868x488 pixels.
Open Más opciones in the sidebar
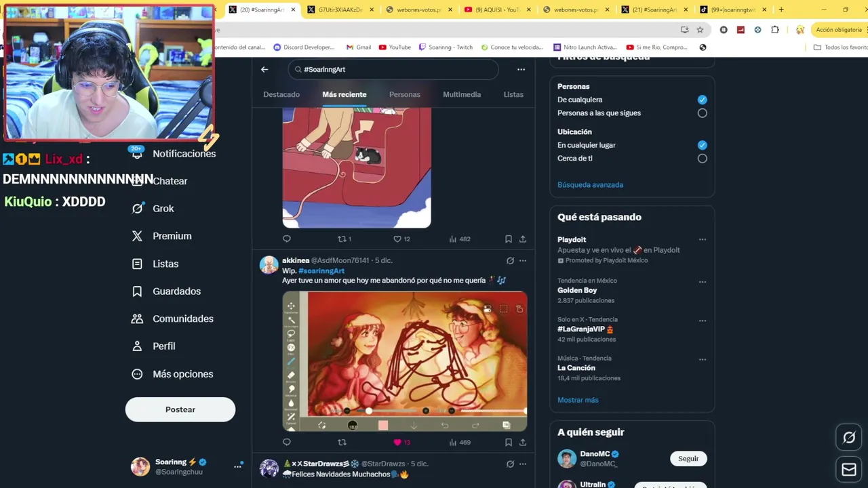pos(173,374)
